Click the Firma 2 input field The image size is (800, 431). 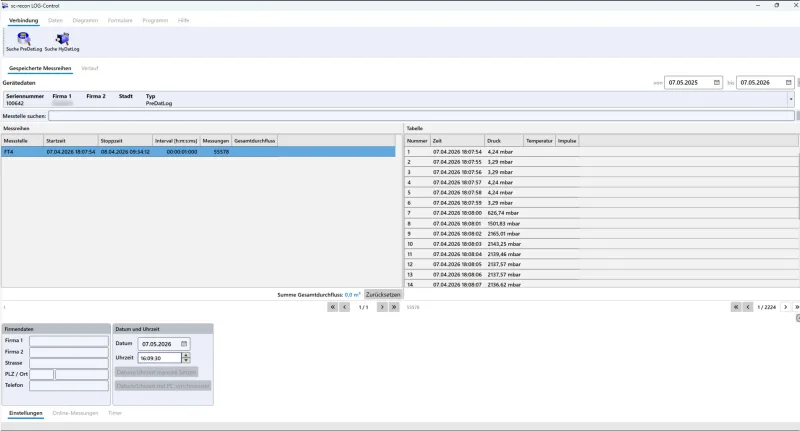69,352
